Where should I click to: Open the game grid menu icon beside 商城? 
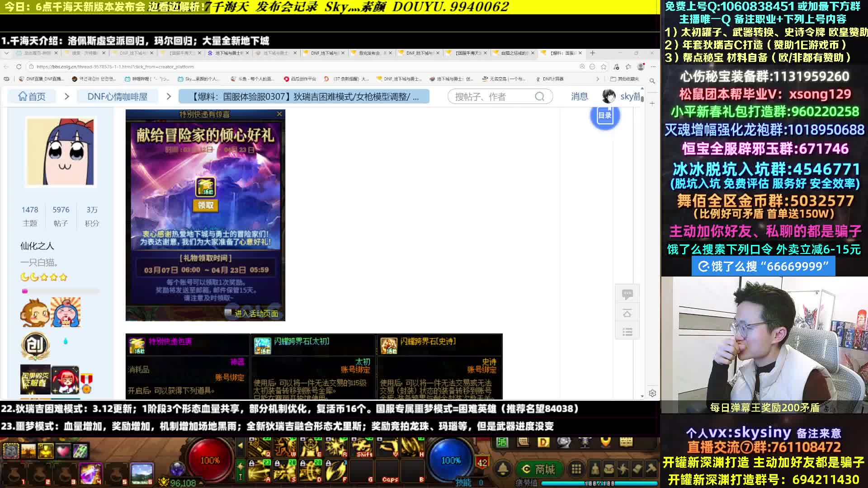[576, 469]
